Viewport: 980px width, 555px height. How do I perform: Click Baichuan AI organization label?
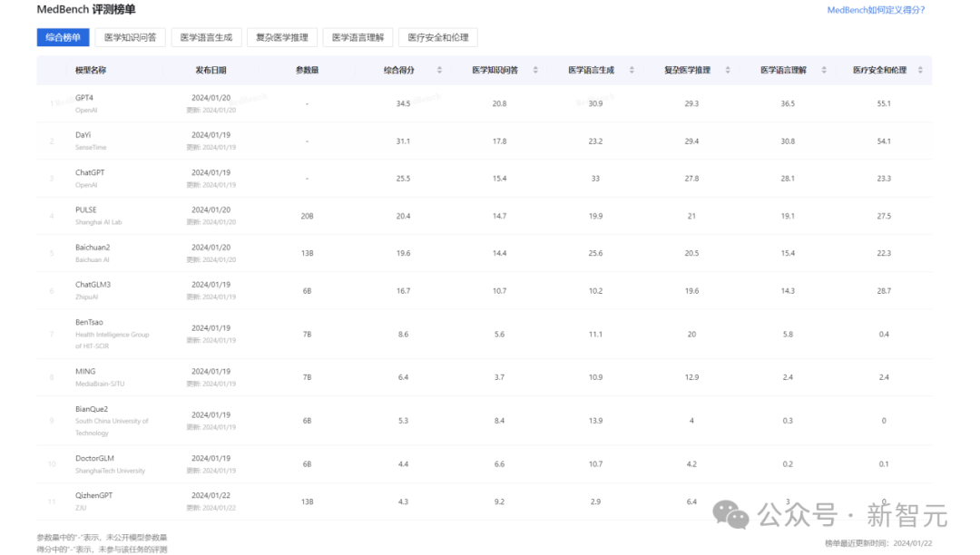pos(93,259)
